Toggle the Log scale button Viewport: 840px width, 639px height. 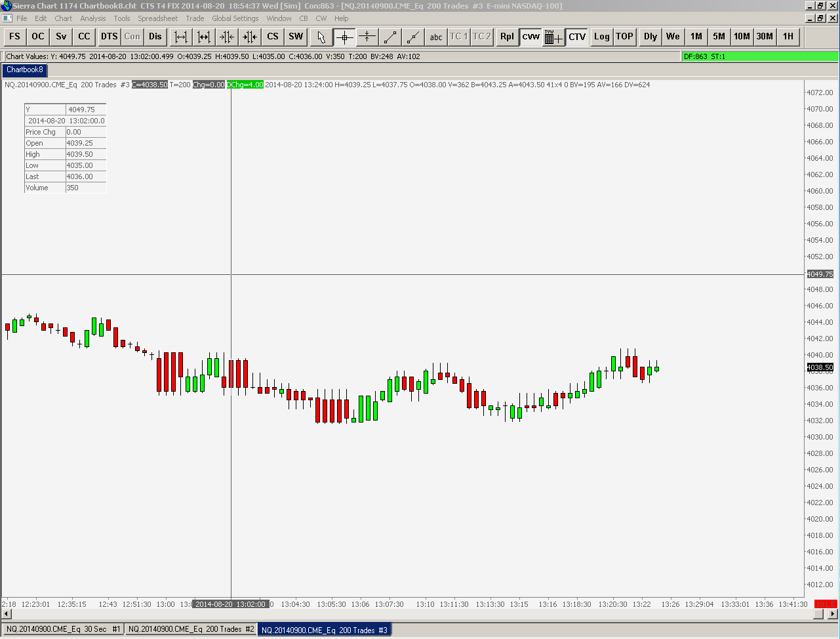pos(601,37)
